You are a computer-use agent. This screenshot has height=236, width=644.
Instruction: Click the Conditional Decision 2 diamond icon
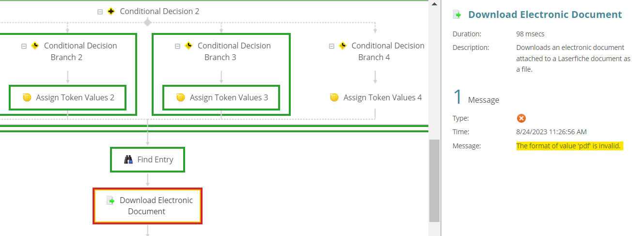pos(111,11)
